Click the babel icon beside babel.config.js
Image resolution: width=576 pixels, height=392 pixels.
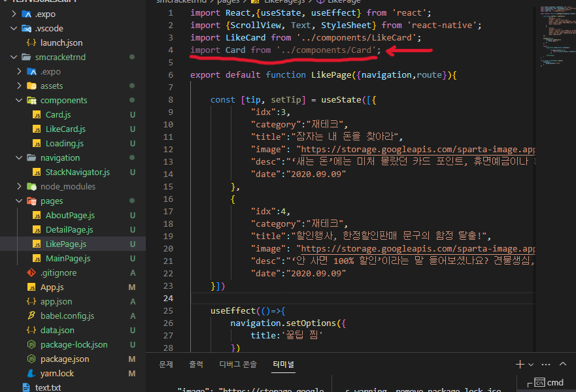coord(31,316)
